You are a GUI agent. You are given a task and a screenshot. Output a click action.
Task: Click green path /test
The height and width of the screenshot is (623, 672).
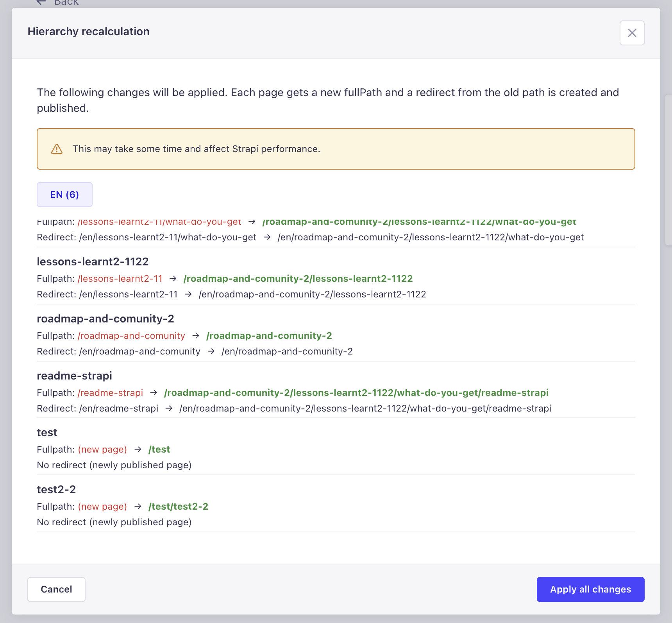[x=159, y=449]
